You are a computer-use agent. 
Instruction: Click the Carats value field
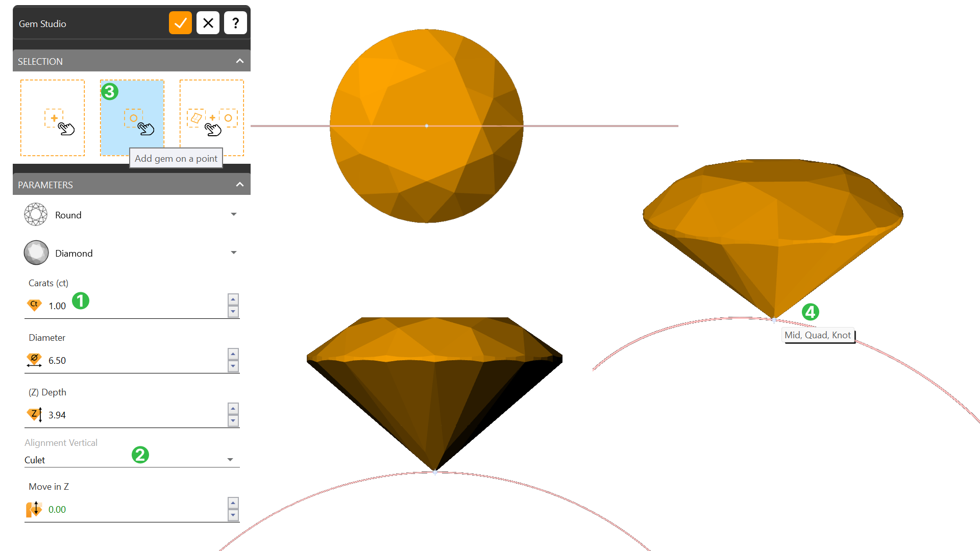tap(57, 306)
